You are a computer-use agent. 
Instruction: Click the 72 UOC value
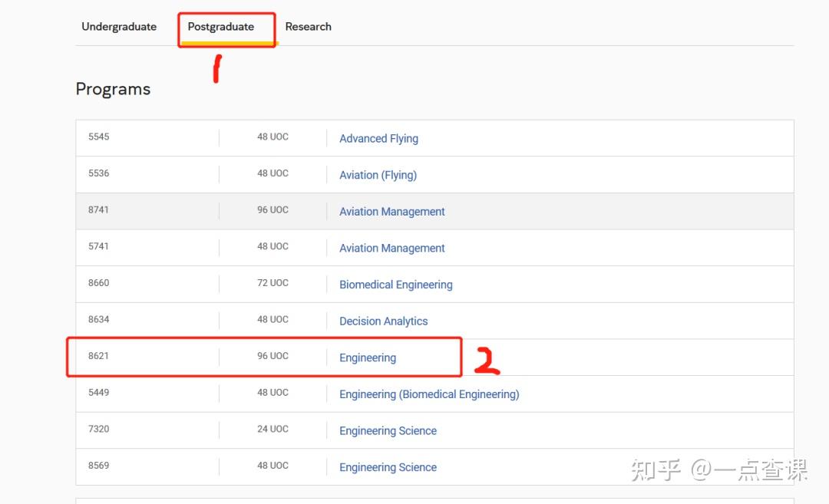click(272, 283)
